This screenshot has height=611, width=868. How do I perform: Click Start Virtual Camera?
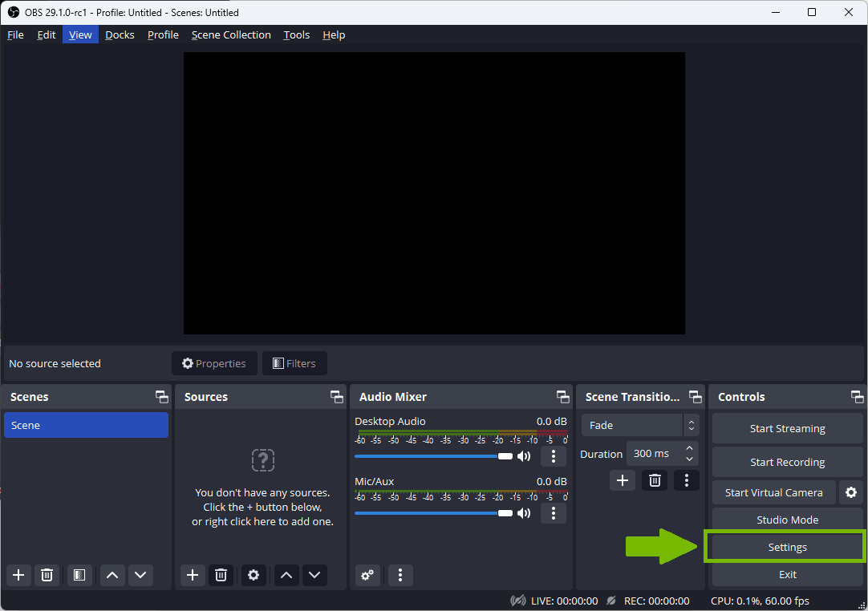[x=774, y=492]
